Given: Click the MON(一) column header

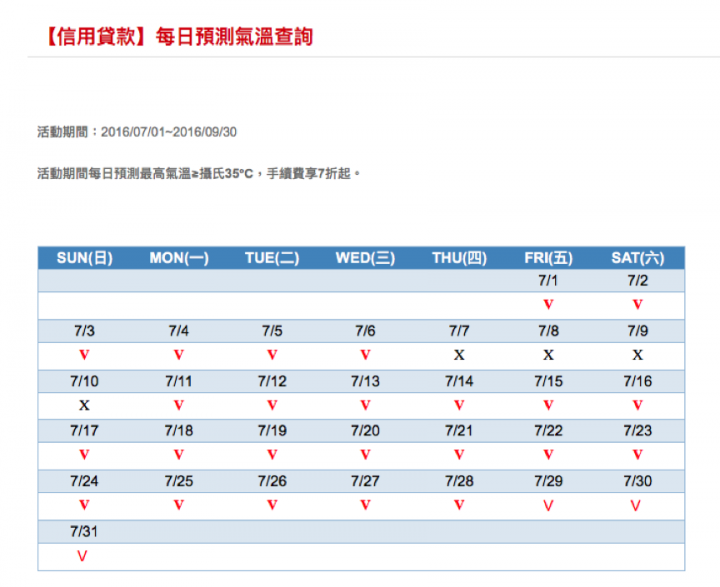Looking at the screenshot, I should pos(179,258).
